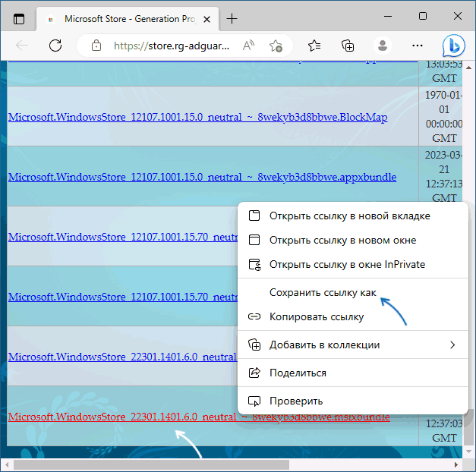Click horizontal scrollbar right arrow

pos(456,464)
